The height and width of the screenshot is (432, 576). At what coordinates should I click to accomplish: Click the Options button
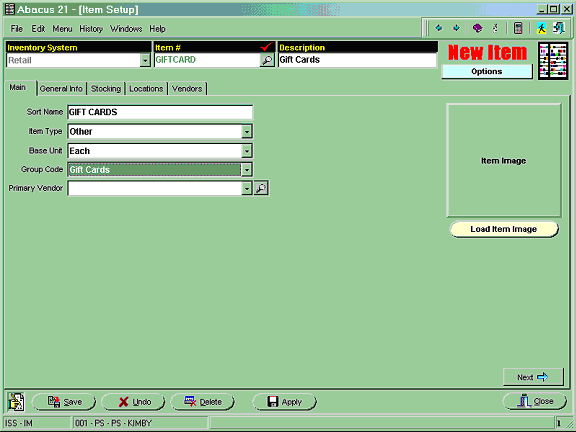tap(487, 72)
